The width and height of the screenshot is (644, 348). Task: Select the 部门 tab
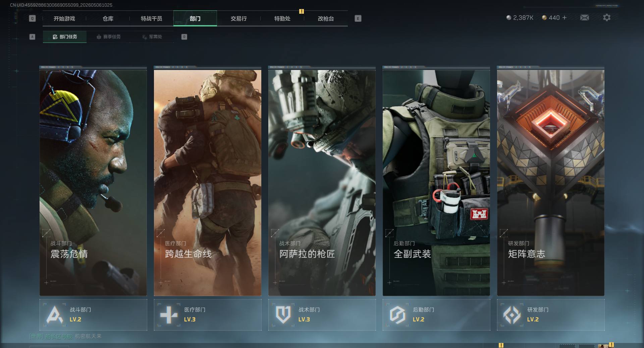(x=195, y=18)
